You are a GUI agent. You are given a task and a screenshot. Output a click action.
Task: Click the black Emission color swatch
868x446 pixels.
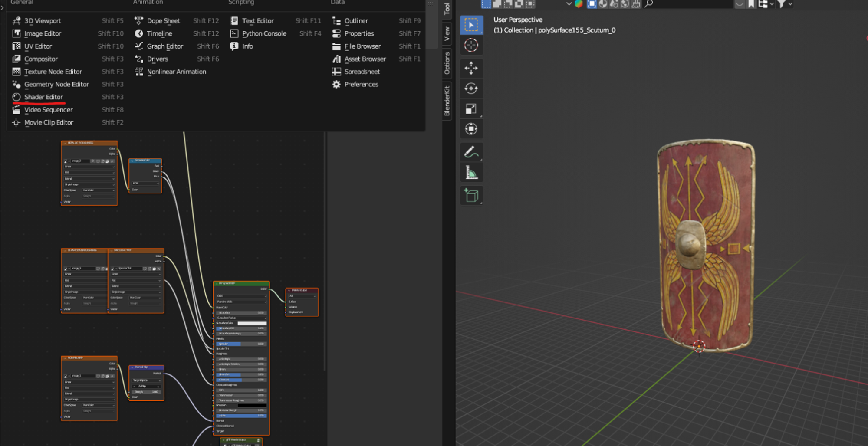[x=252, y=405]
